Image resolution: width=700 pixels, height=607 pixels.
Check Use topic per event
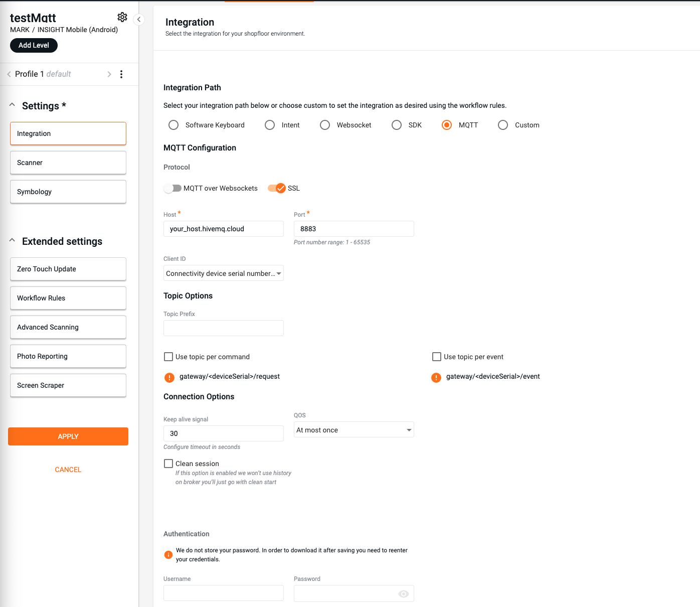[x=437, y=357]
